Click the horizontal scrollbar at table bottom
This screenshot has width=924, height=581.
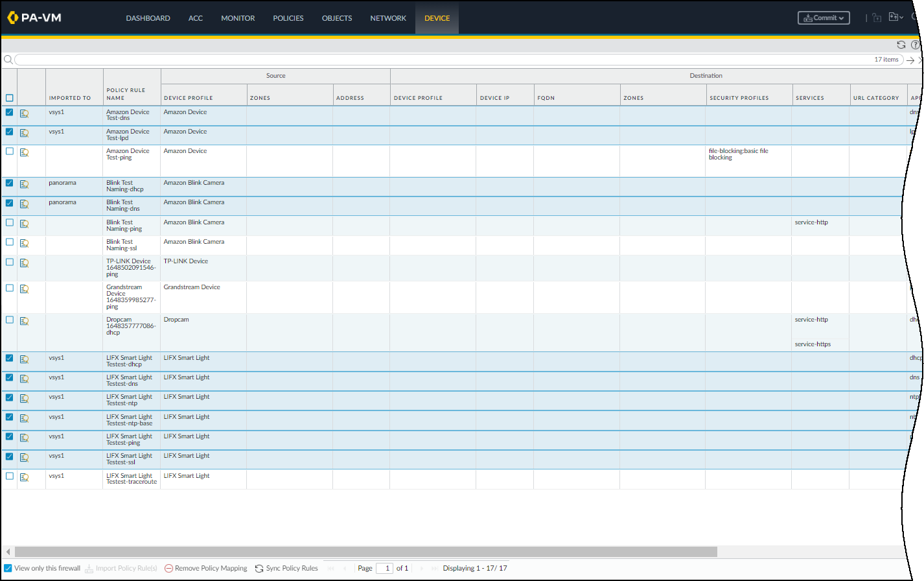tap(365, 552)
